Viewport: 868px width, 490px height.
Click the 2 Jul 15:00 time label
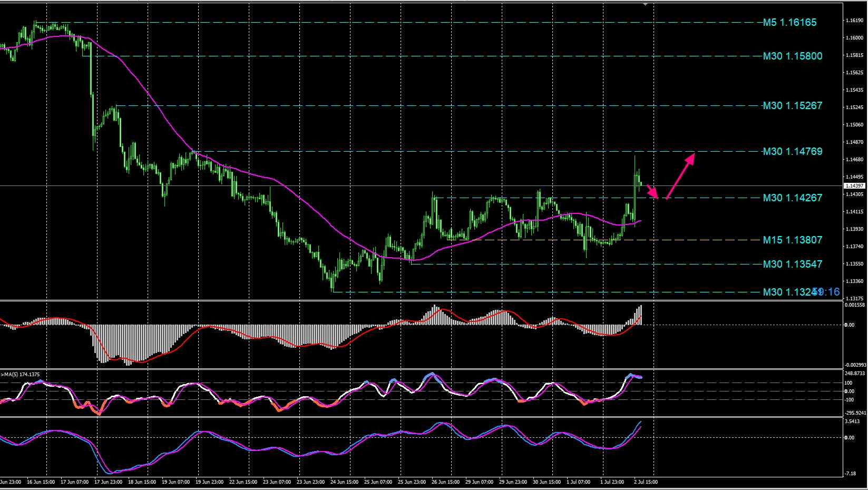click(646, 482)
